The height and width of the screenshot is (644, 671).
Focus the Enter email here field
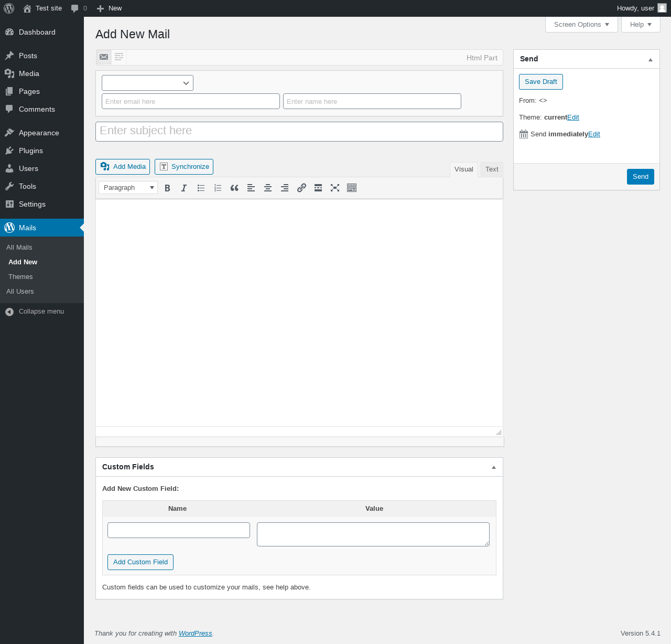[191, 101]
